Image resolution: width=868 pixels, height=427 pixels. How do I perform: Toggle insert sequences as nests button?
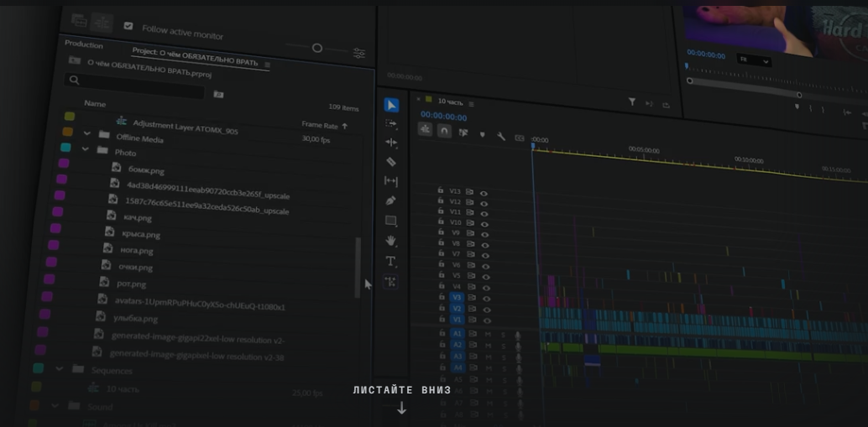[425, 129]
